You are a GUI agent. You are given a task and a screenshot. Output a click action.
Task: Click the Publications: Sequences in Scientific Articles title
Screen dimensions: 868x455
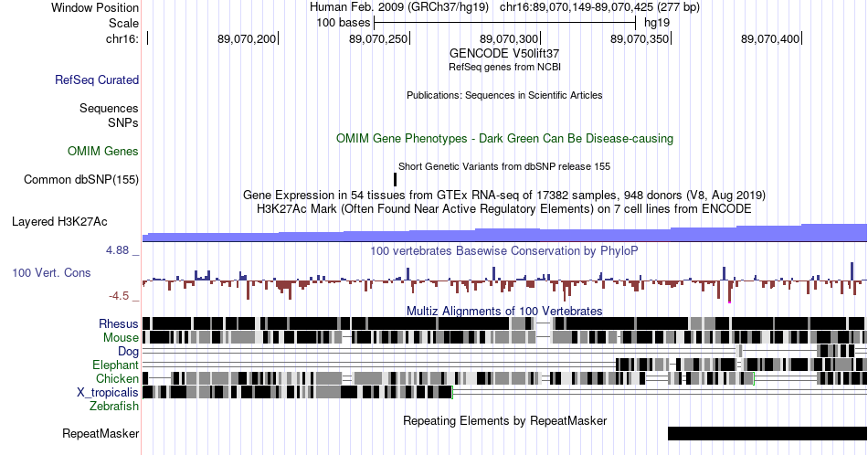(x=504, y=95)
